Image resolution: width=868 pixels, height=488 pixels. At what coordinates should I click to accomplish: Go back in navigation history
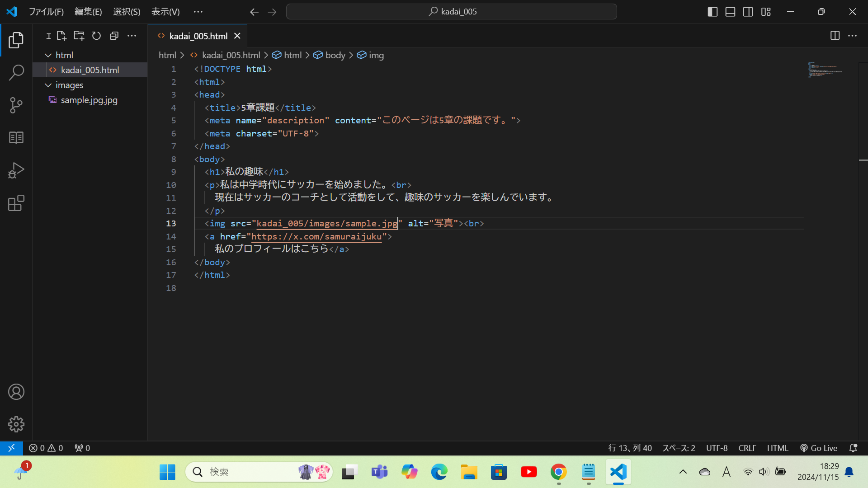(255, 12)
